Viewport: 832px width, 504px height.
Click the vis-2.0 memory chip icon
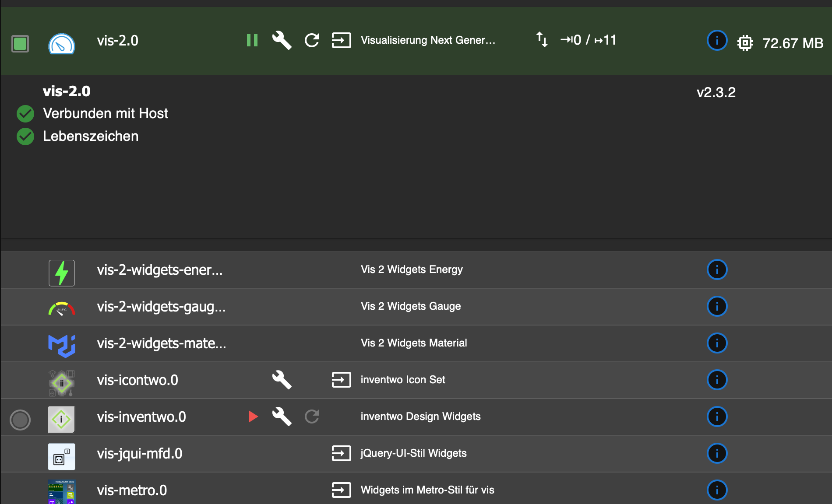pyautogui.click(x=745, y=43)
